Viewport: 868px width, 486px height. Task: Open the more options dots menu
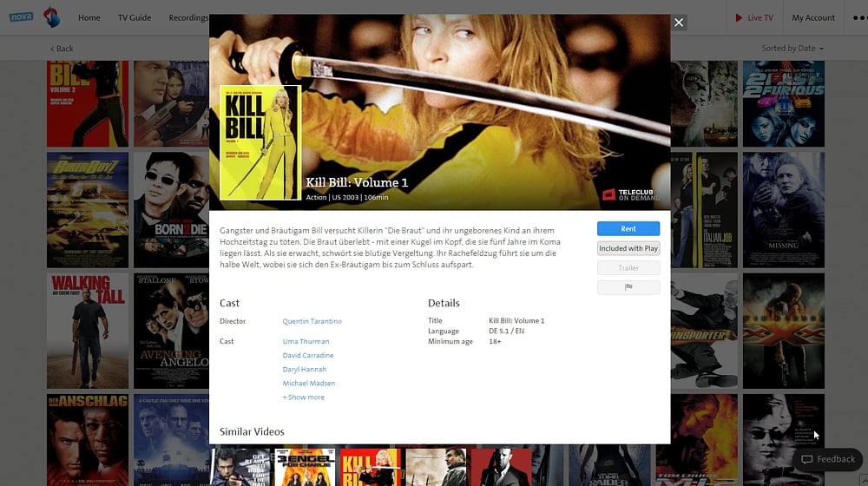[x=859, y=17]
